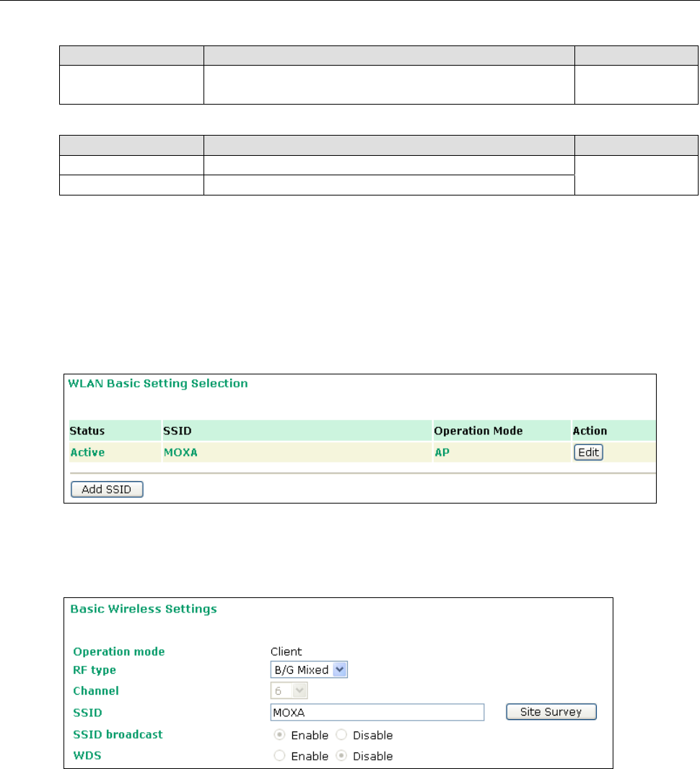Click the Basic Wireless Settings heading
The image size is (700, 769).
coord(144,609)
